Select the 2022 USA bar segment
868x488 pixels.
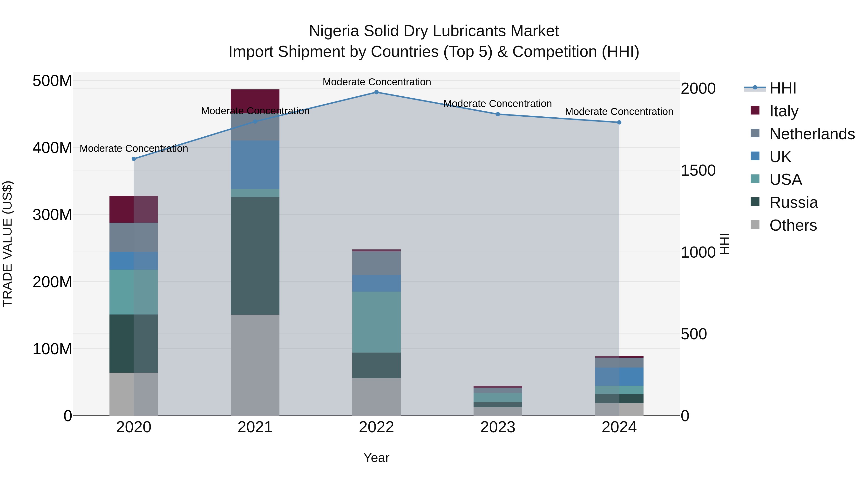(376, 322)
